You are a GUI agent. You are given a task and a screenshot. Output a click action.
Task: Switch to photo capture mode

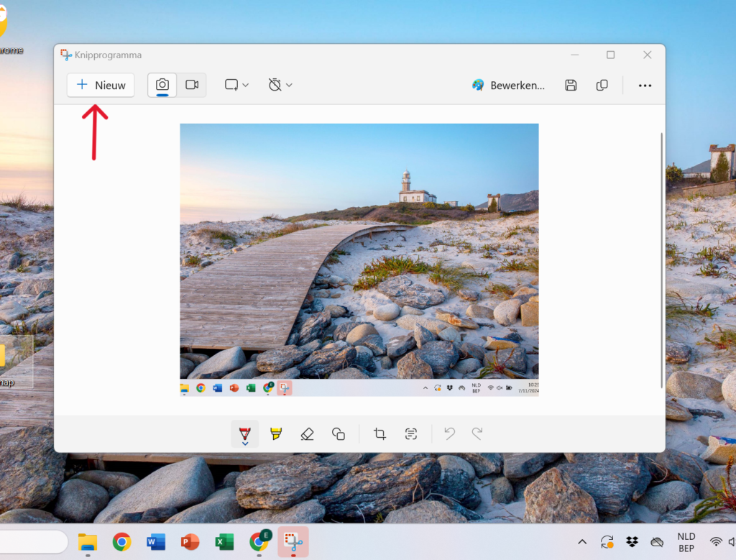(162, 85)
